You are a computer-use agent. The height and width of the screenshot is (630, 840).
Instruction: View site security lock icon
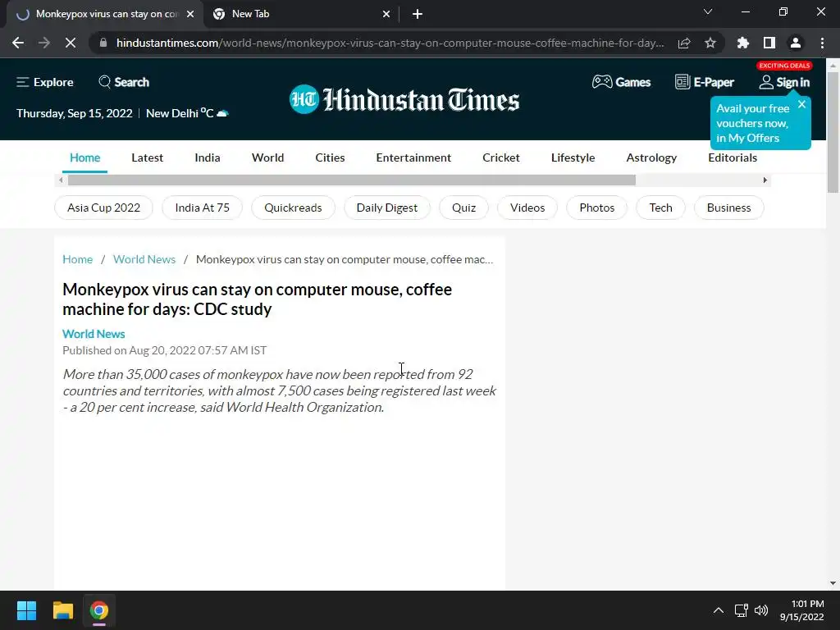pyautogui.click(x=103, y=43)
